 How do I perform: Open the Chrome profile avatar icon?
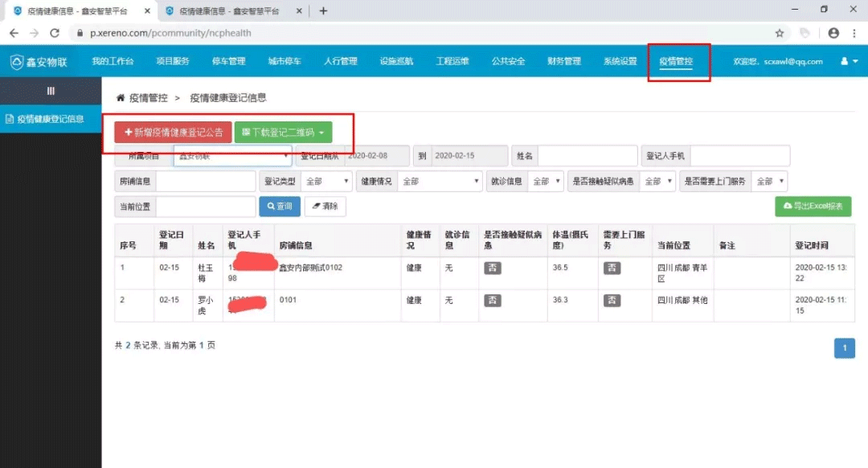(x=833, y=33)
